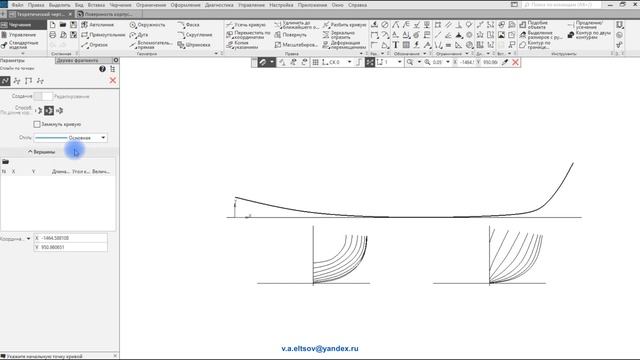This screenshot has height=360, width=640.
Task: Select the right Способ option button
Action: tap(60, 111)
